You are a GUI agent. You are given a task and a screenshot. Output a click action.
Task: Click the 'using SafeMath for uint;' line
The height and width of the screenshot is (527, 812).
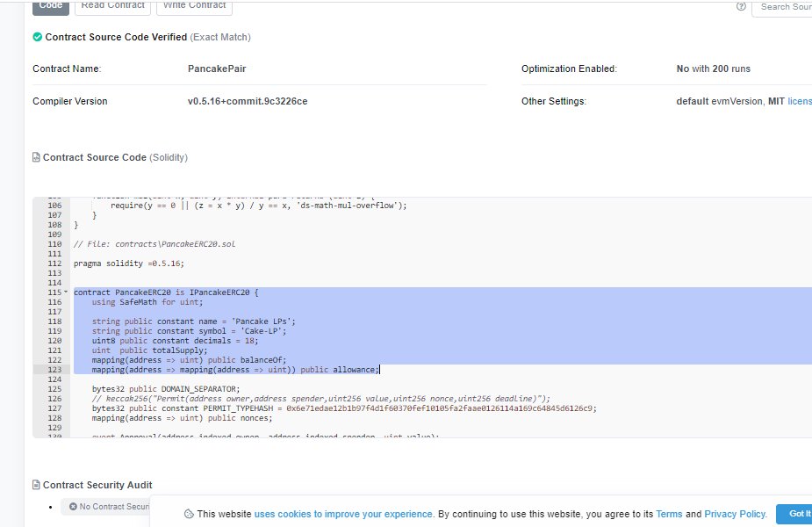(147, 302)
